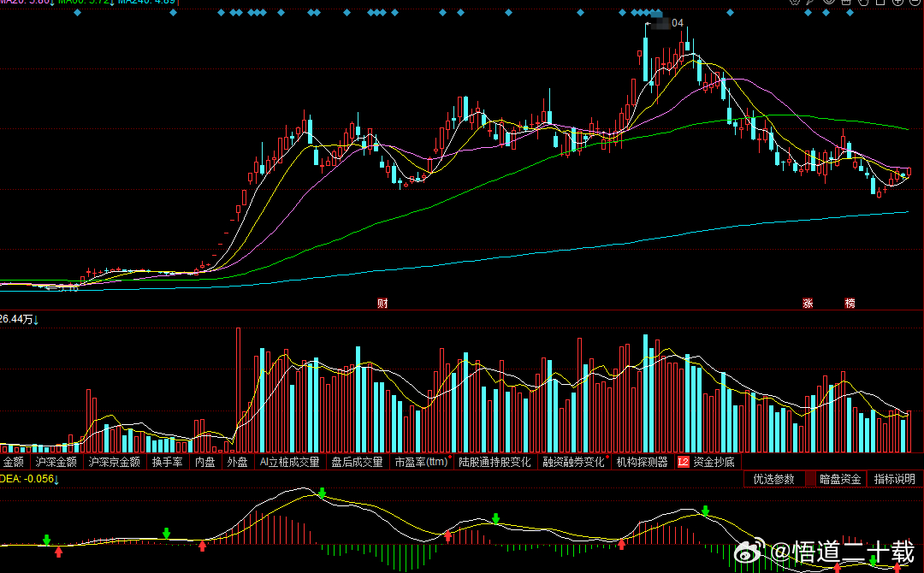This screenshot has width=924, height=573.
Task: Select the 沪深京金额 indicator tab
Action: pos(115,463)
